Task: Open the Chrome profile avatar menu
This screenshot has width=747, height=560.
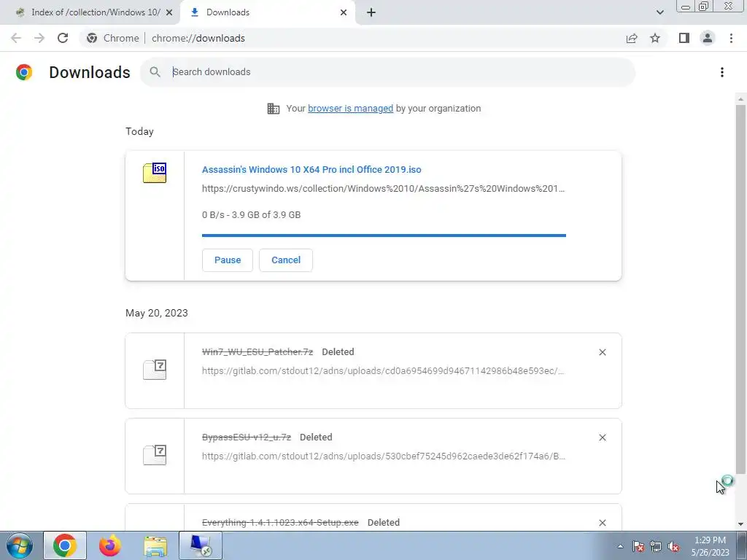Action: pyautogui.click(x=708, y=38)
